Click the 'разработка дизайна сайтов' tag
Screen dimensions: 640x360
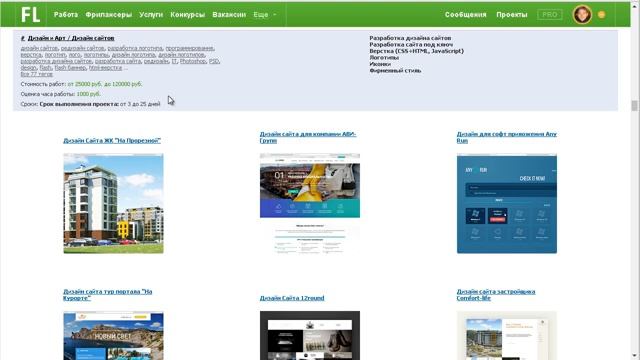[56, 61]
